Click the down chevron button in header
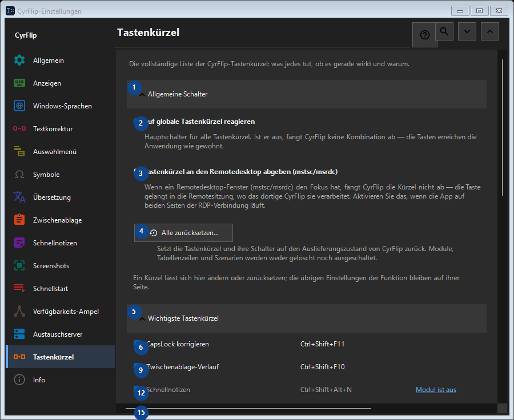The height and width of the screenshot is (420, 514). tap(467, 31)
